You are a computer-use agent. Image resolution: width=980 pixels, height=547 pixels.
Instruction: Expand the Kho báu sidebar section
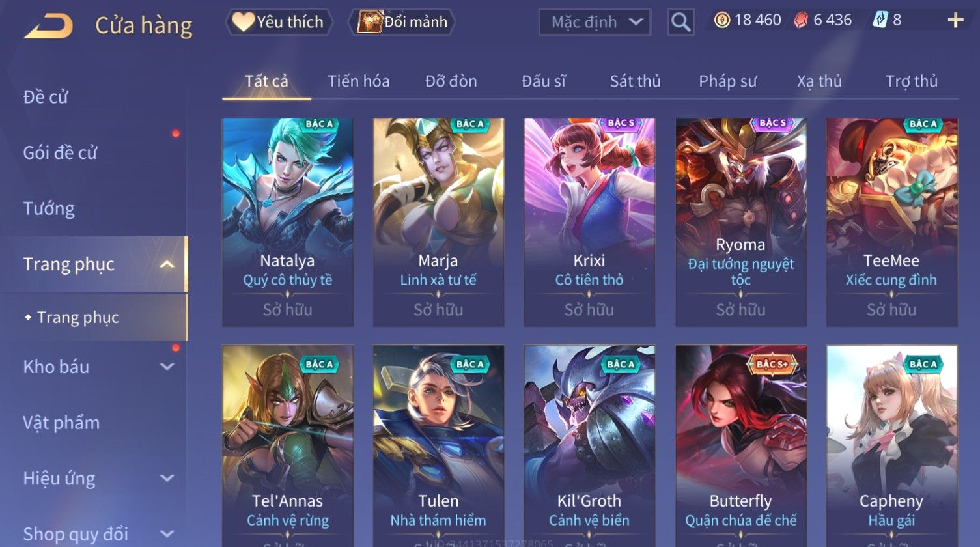tap(167, 367)
